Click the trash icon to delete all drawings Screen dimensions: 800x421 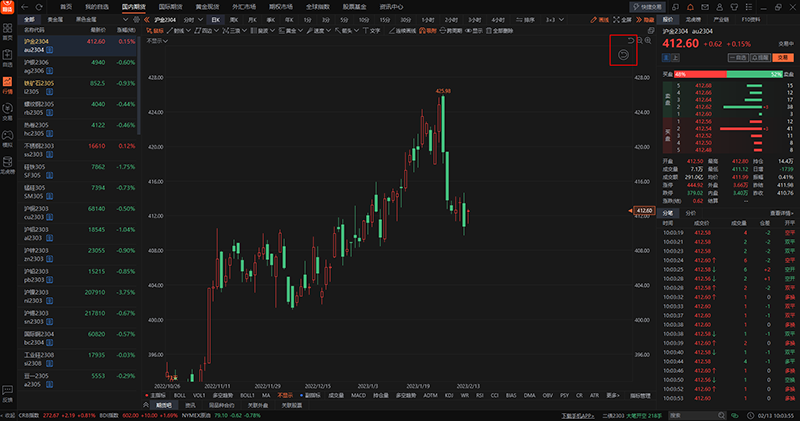coord(489,31)
